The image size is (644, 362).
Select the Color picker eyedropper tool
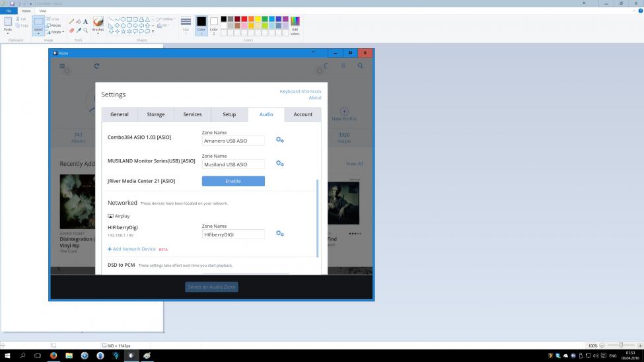79,30
